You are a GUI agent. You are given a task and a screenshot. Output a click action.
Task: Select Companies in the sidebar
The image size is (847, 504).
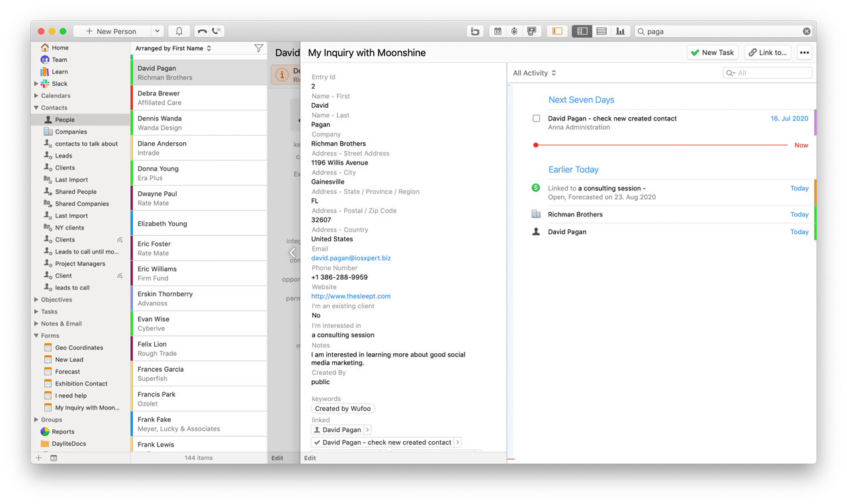(x=71, y=132)
